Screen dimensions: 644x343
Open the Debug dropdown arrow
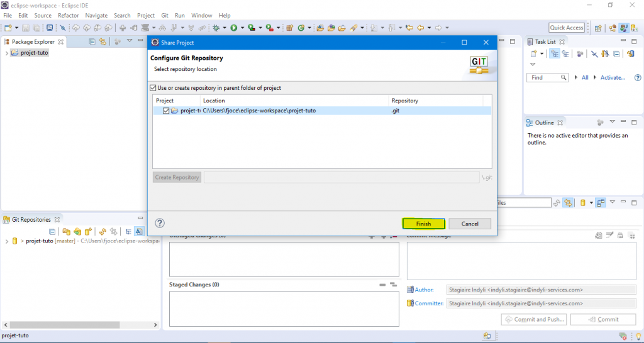click(x=225, y=28)
